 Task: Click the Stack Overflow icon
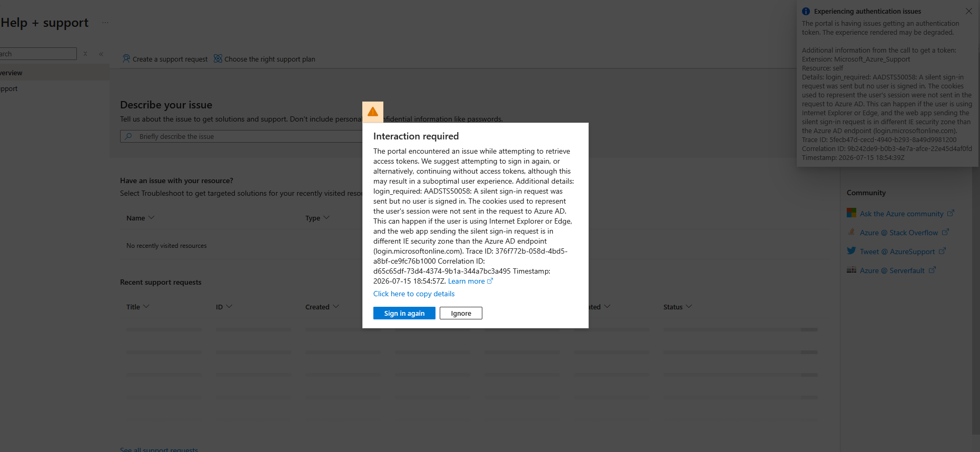[x=852, y=232]
